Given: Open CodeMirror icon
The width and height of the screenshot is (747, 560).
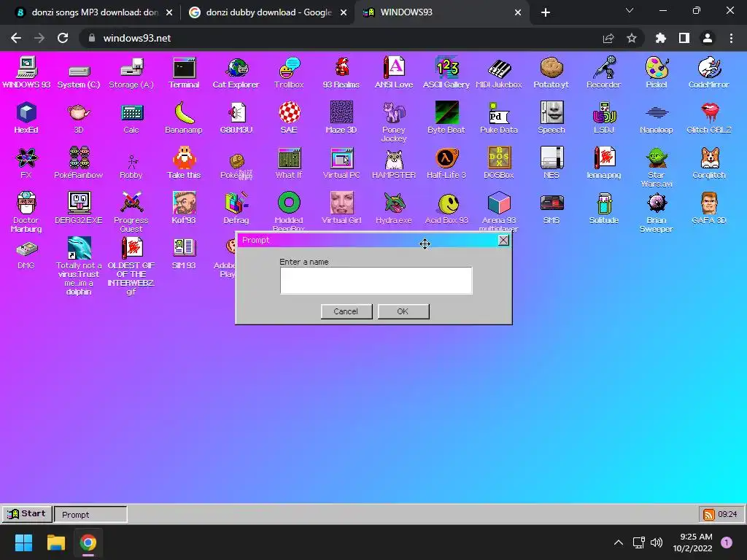Looking at the screenshot, I should [x=709, y=73].
